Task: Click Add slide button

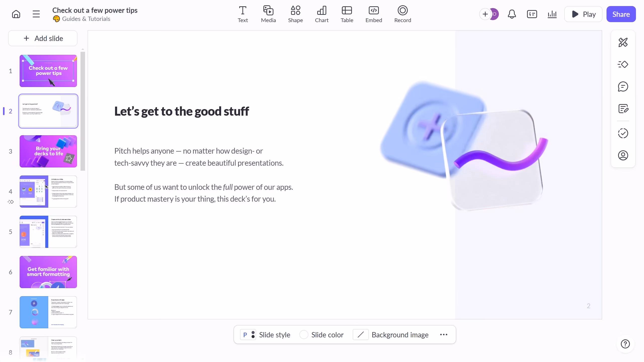Action: pos(43,38)
